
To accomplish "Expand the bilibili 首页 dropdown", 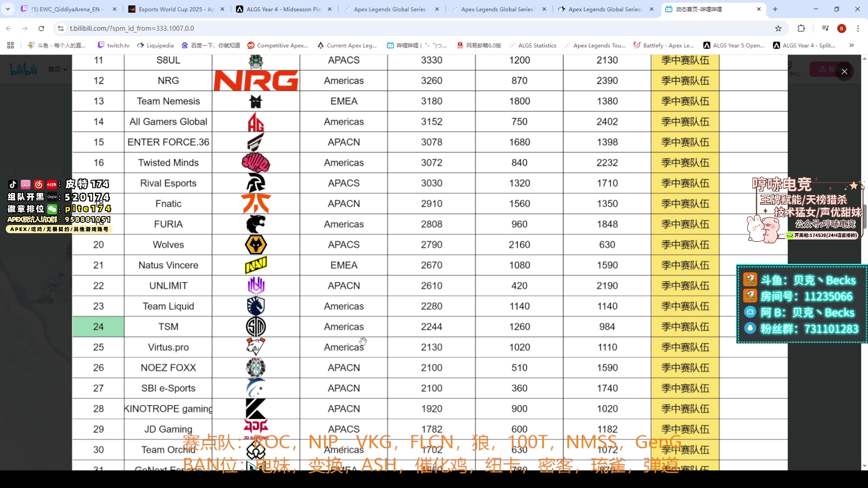I will (x=58, y=69).
